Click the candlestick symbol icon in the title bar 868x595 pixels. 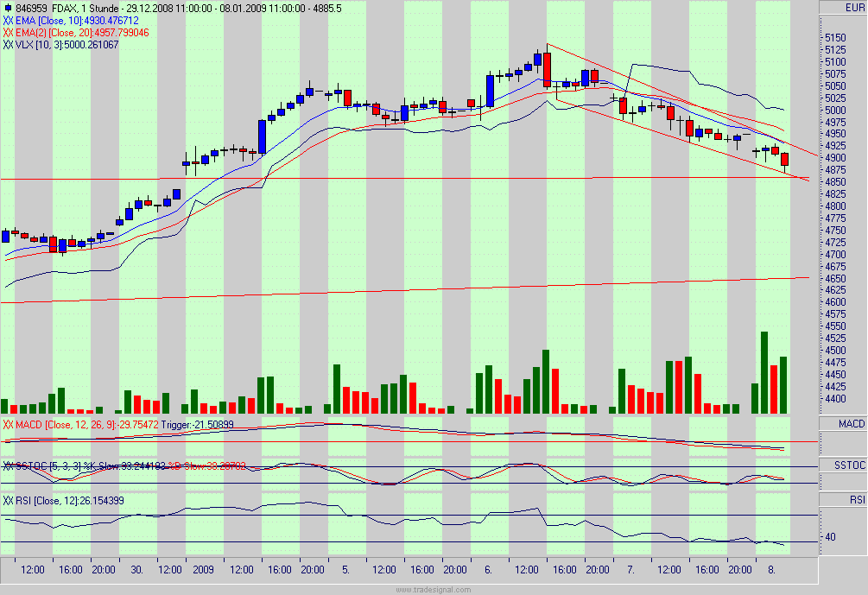(x=9, y=7)
